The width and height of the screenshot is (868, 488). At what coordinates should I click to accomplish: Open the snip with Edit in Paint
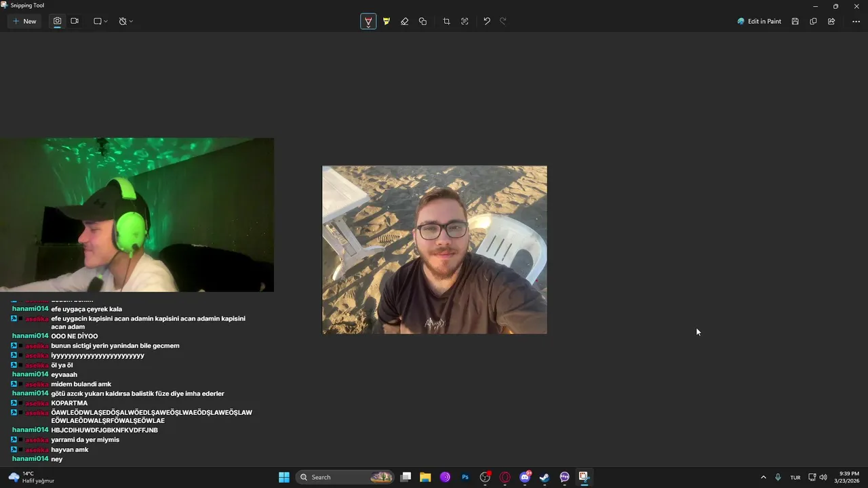point(759,21)
